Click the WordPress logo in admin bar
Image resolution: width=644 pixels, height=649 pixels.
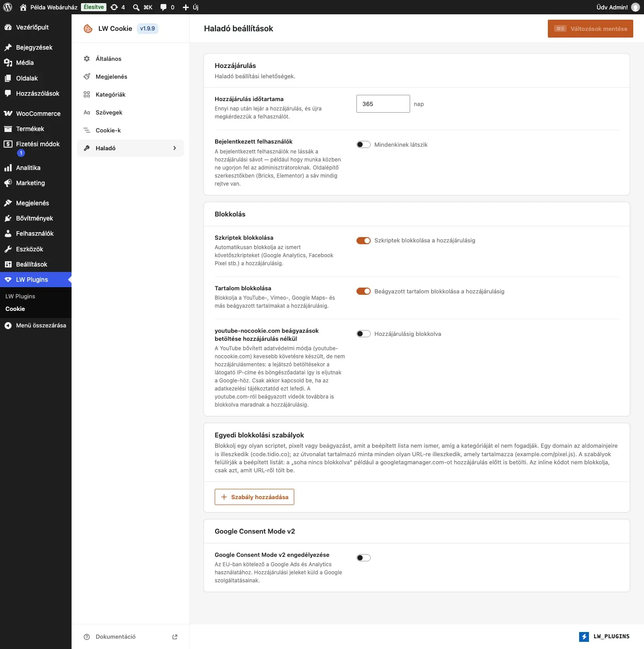click(x=8, y=7)
